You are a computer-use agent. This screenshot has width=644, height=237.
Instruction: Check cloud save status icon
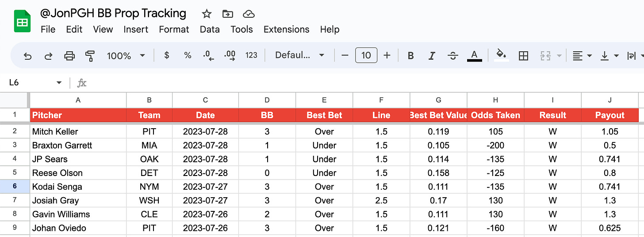coord(249,14)
